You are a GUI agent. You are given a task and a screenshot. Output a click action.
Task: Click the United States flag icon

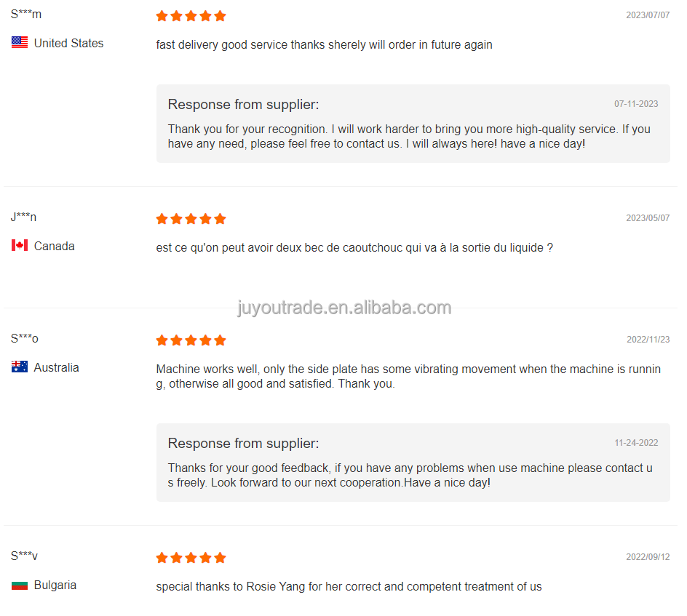click(20, 43)
